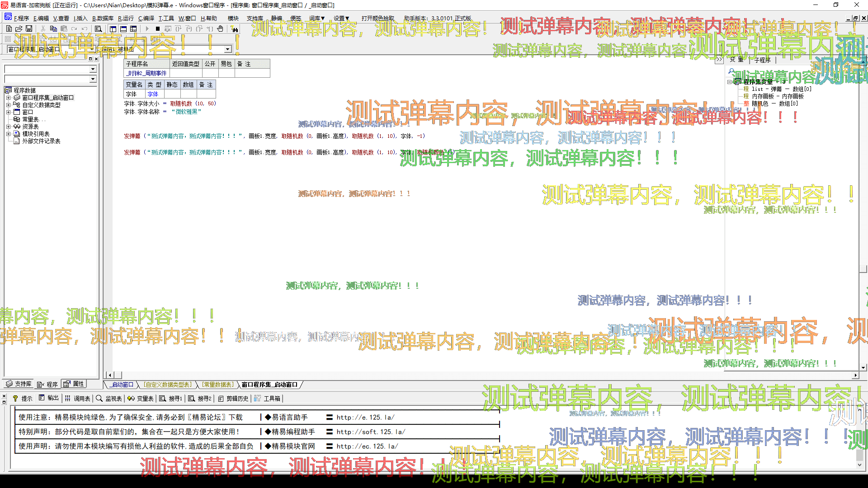Open the 提示 bottom panel tab
This screenshot has width=868, height=488.
click(x=23, y=398)
